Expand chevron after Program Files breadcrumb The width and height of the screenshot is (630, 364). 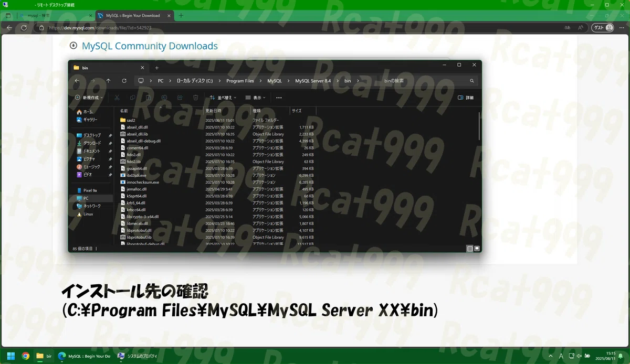coord(260,81)
